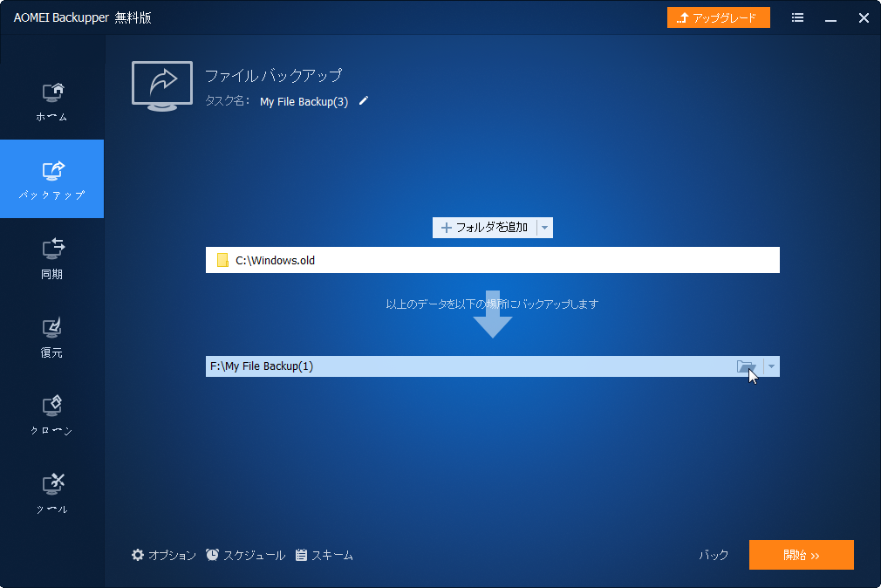This screenshot has width=881, height=588.
Task: Go to the 同期 sync section
Action: pyautogui.click(x=51, y=258)
